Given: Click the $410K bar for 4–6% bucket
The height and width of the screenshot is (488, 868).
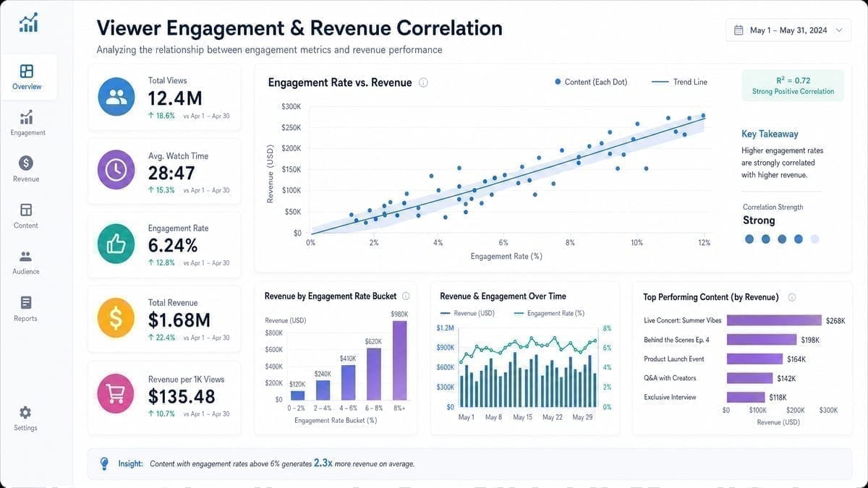Looking at the screenshot, I should pyautogui.click(x=348, y=382).
